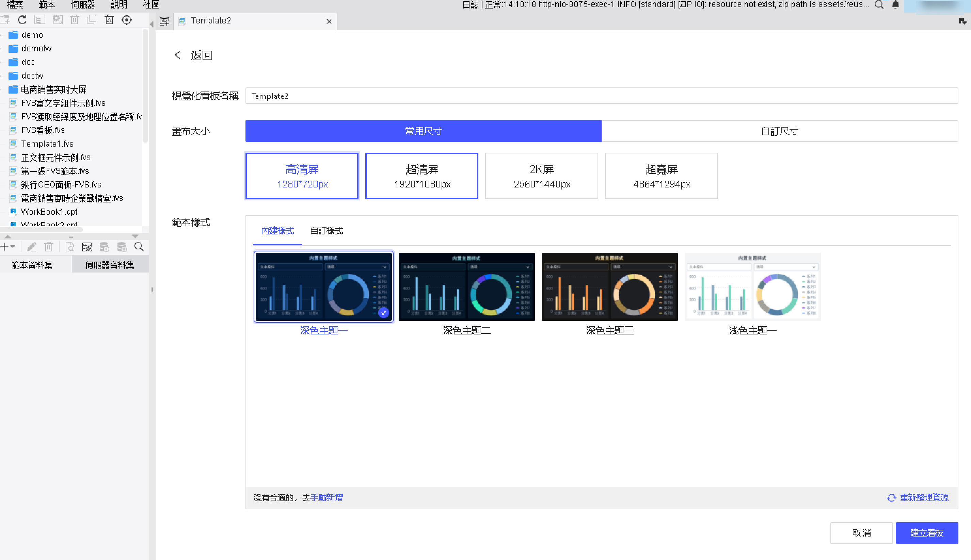Search datasets using magnifier icon
971x560 pixels.
(139, 247)
